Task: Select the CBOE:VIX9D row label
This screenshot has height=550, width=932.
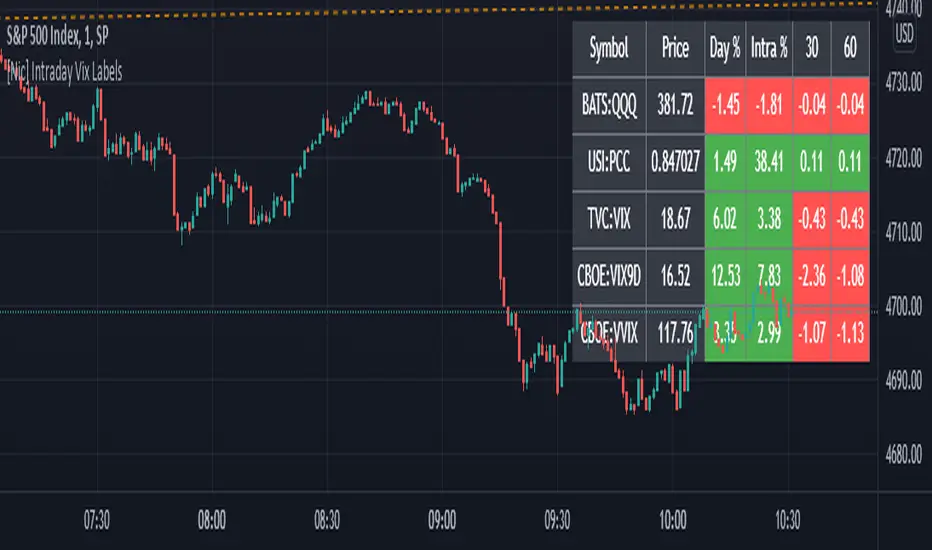Action: point(609,271)
